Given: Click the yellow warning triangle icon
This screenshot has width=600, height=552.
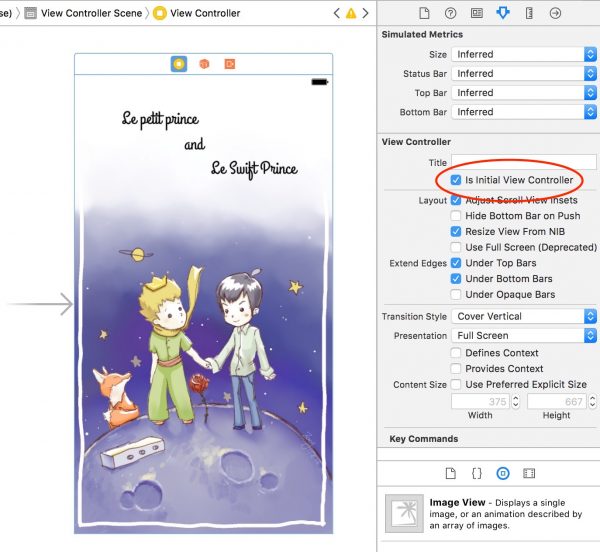Looking at the screenshot, I should pyautogui.click(x=351, y=14).
